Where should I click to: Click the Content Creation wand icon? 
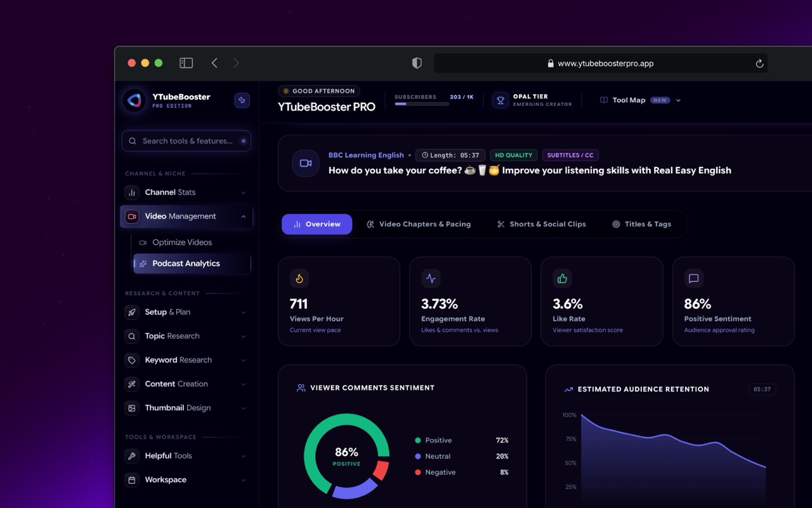(132, 384)
